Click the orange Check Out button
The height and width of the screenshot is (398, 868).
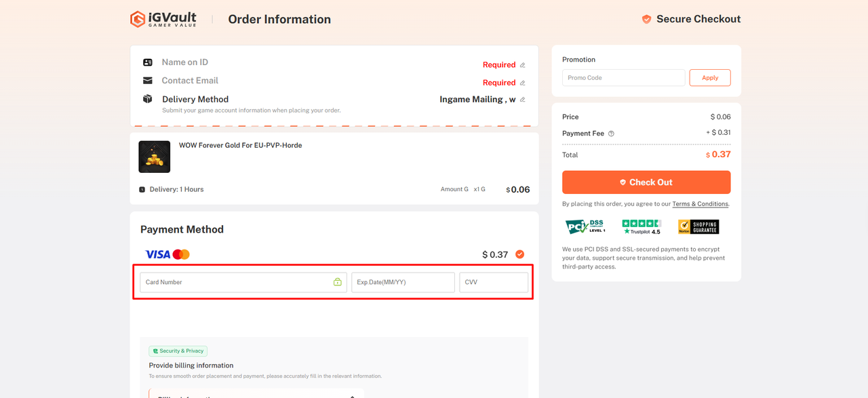click(646, 182)
